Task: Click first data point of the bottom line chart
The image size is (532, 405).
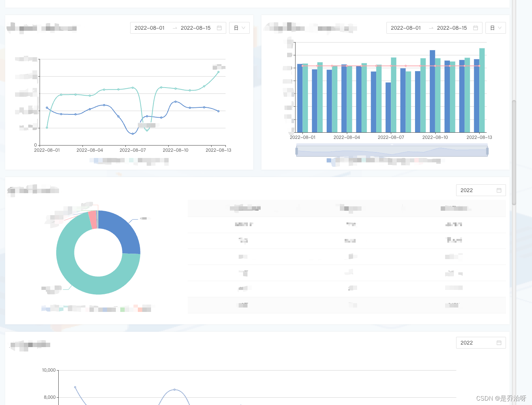Action: pyautogui.click(x=75, y=387)
